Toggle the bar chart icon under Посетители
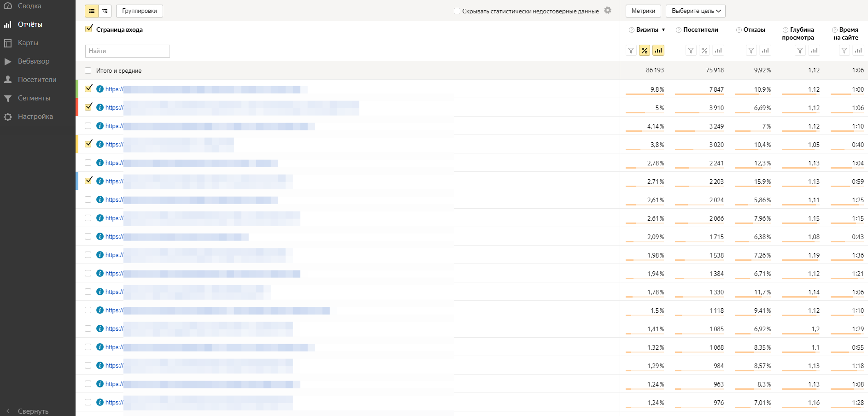The height and width of the screenshot is (416, 868). [x=718, y=51]
